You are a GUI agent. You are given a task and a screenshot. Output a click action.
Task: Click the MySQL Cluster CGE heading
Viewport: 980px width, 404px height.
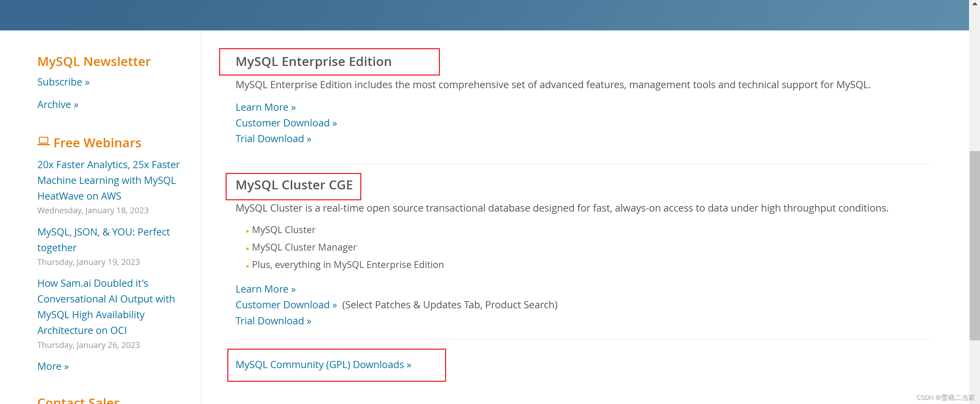294,185
